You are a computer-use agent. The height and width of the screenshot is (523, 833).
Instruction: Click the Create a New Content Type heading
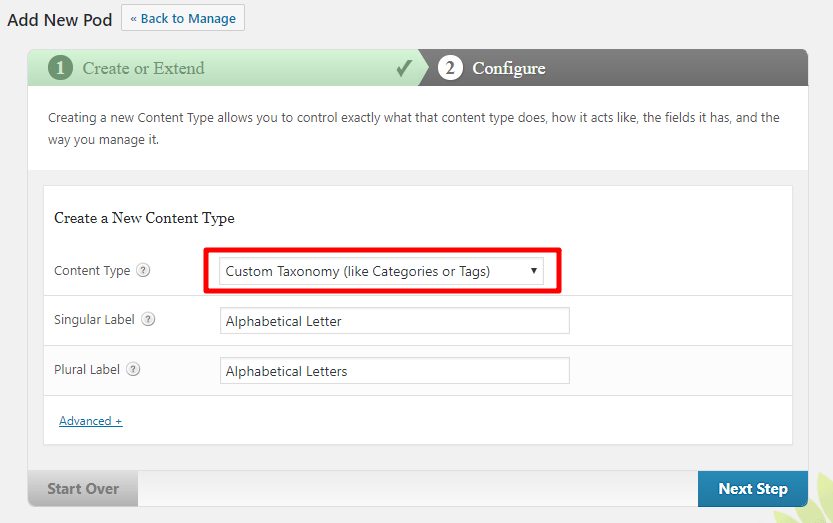144,218
